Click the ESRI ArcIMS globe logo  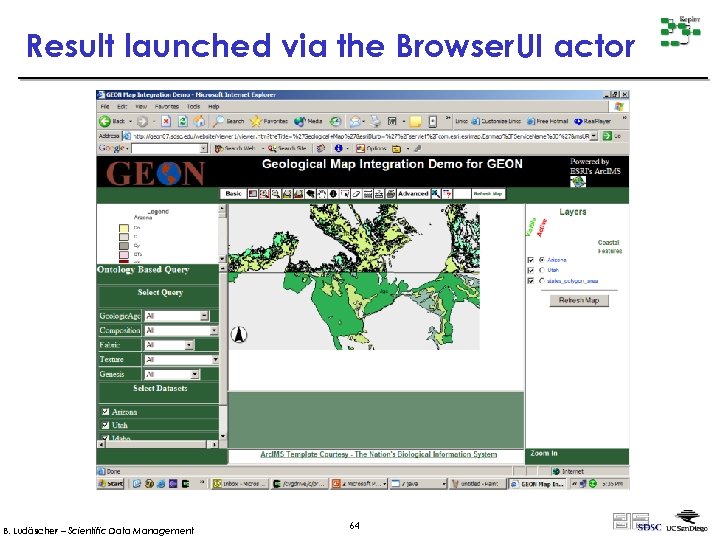point(578,182)
